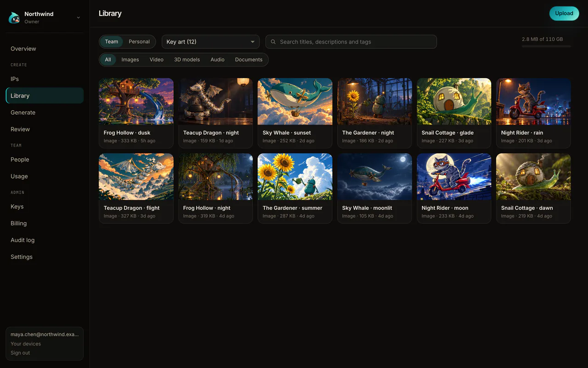Open the Usage page
The width and height of the screenshot is (588, 368).
(x=45, y=176)
